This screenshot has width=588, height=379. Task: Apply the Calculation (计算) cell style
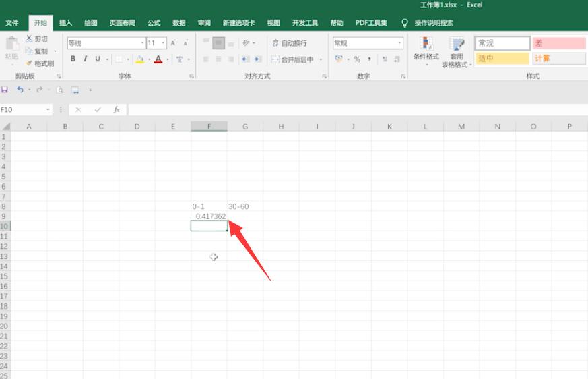[559, 58]
